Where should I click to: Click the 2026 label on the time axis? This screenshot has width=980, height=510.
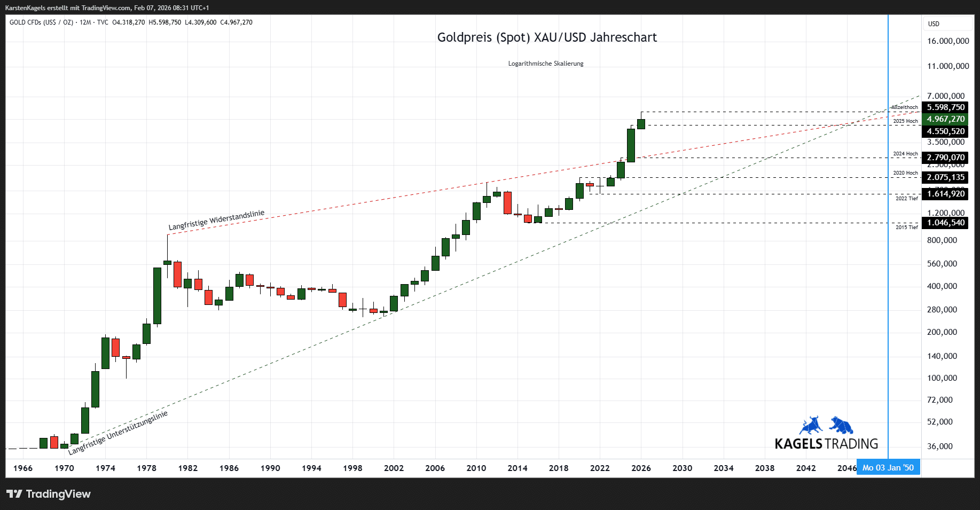coord(641,468)
